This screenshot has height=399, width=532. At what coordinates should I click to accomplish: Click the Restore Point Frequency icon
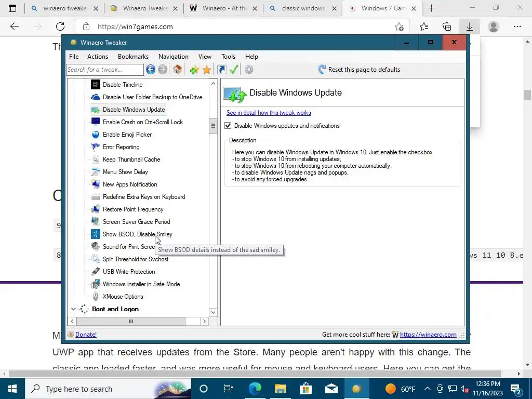coord(96,209)
